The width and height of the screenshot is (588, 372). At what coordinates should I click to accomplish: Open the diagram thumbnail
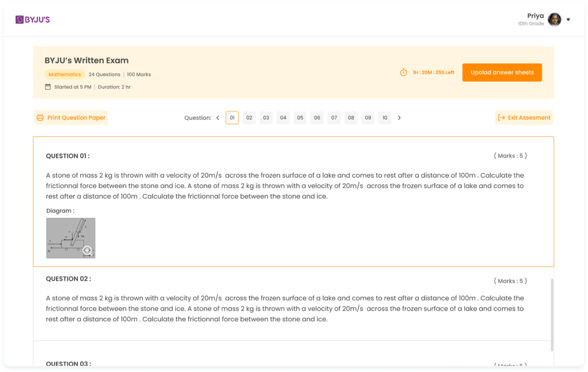(x=71, y=238)
